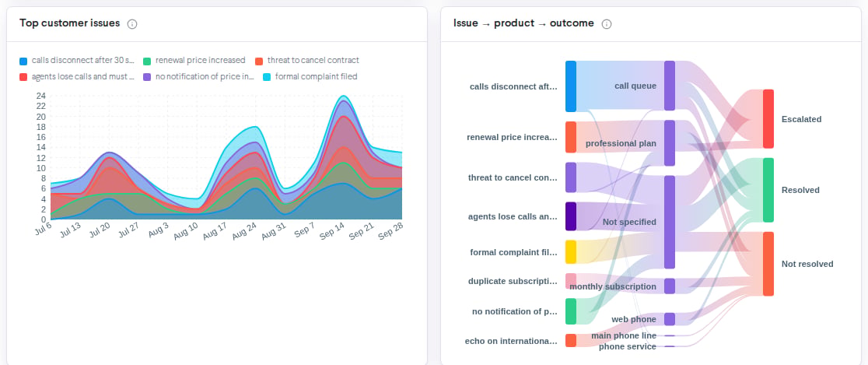This screenshot has width=868, height=365.
Task: Click the 'phone service' product label
Action: pos(627,347)
